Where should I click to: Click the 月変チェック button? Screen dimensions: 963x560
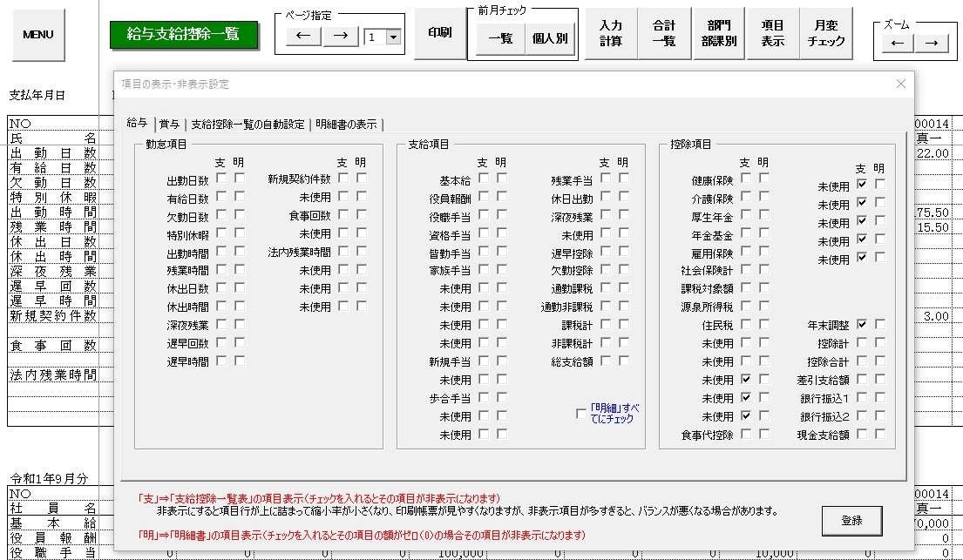826,33
